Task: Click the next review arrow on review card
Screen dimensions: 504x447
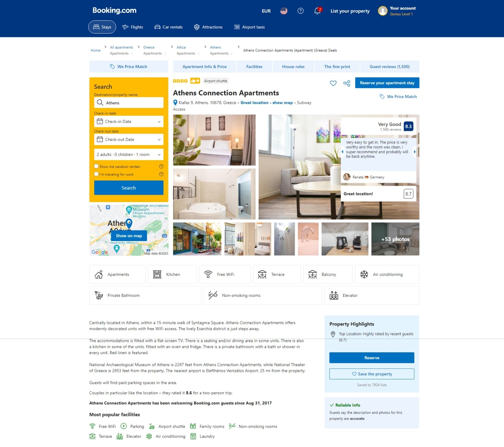Action: (414, 151)
